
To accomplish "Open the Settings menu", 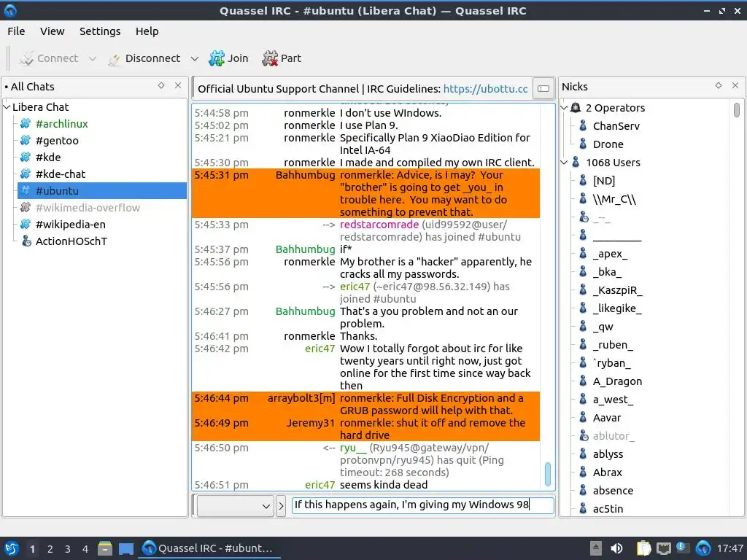I will pos(99,31).
